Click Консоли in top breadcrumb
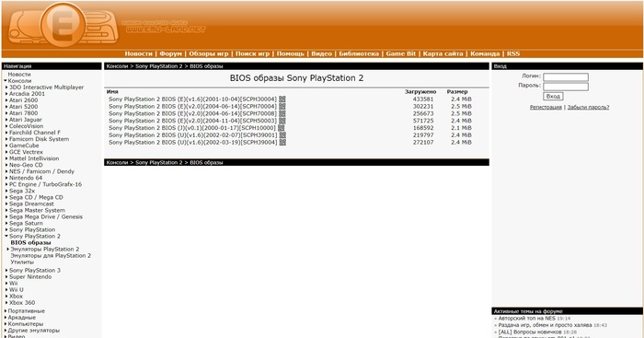The image size is (644, 338). click(117, 66)
